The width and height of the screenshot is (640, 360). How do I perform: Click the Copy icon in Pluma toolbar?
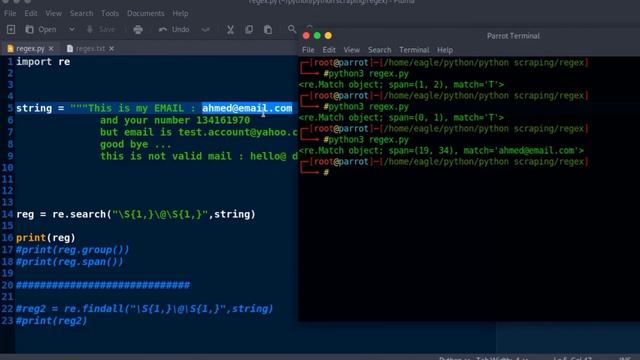249,29
